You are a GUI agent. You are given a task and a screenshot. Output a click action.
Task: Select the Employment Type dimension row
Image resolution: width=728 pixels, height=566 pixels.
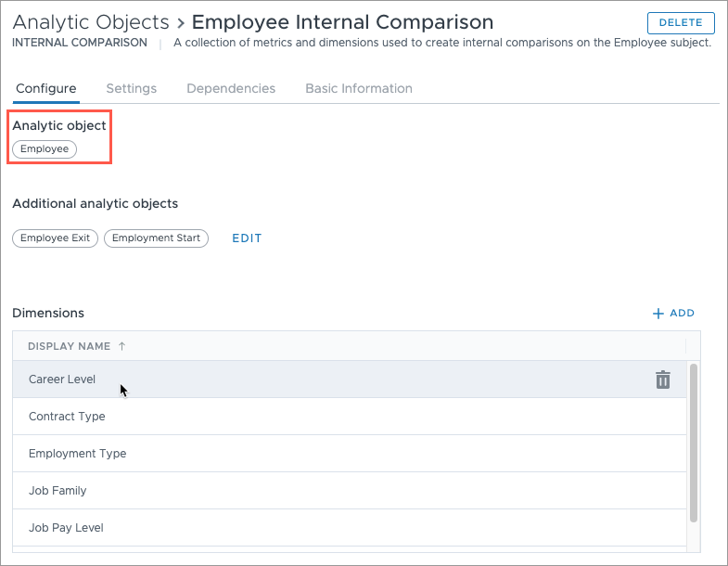(x=350, y=454)
